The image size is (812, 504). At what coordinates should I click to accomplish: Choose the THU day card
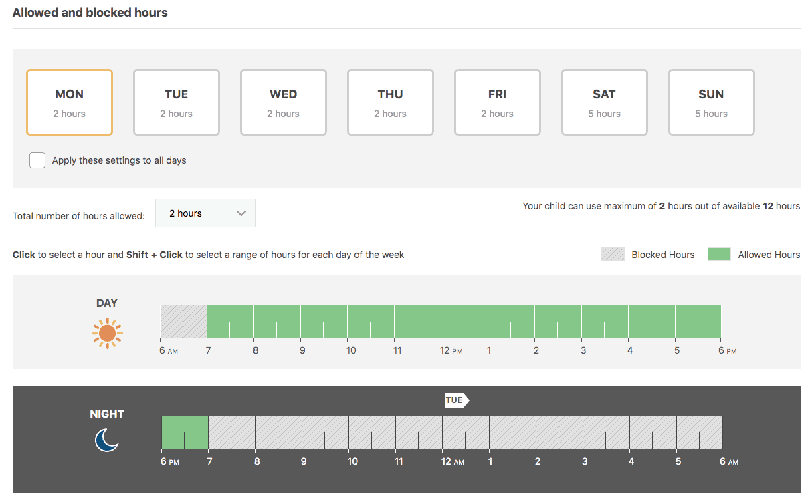391,102
